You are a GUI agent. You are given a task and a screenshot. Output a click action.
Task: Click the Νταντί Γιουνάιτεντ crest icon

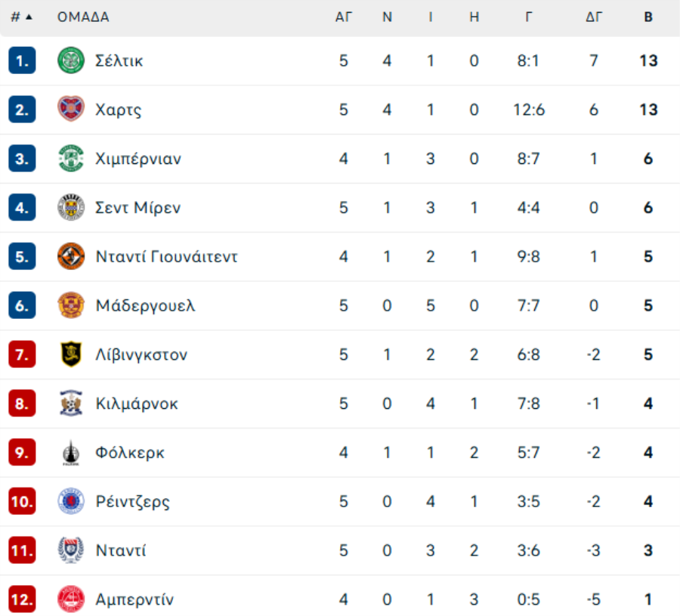click(71, 256)
